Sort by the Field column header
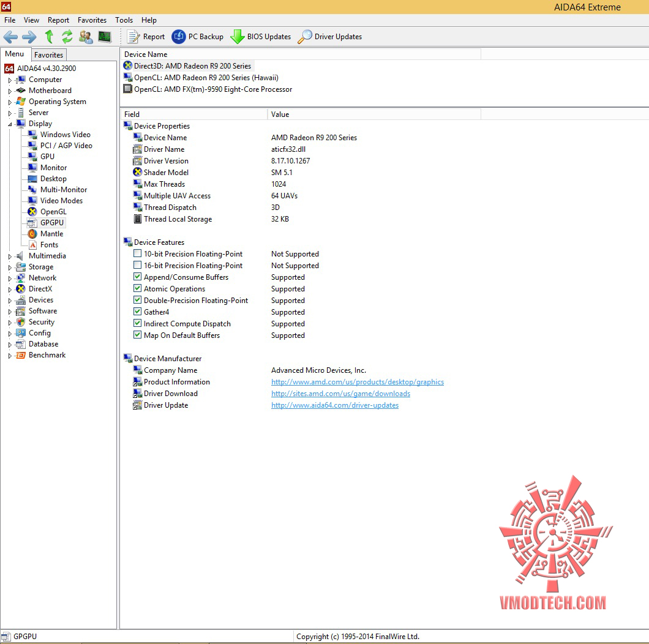649x644 pixels. (x=193, y=114)
